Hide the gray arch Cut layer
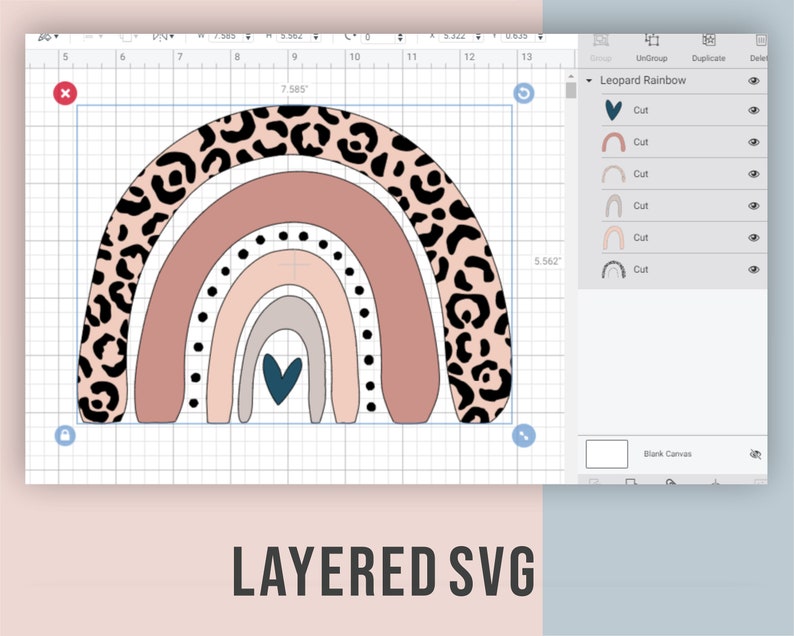 753,206
